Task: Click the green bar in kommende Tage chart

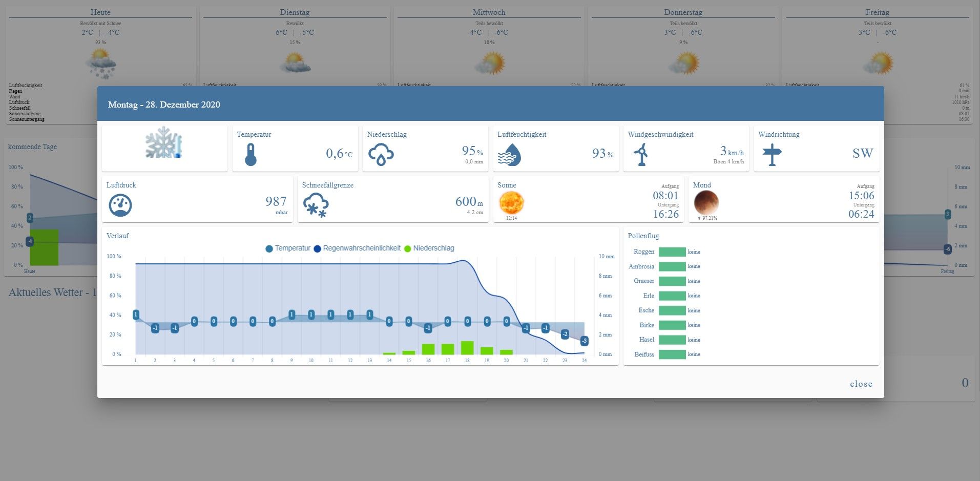Action: 44,247
